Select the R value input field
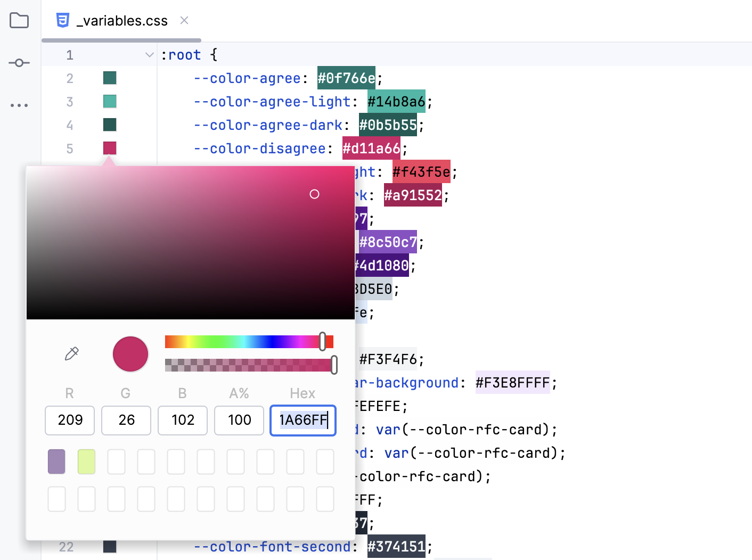Image resolution: width=752 pixels, height=560 pixels. pos(69,421)
